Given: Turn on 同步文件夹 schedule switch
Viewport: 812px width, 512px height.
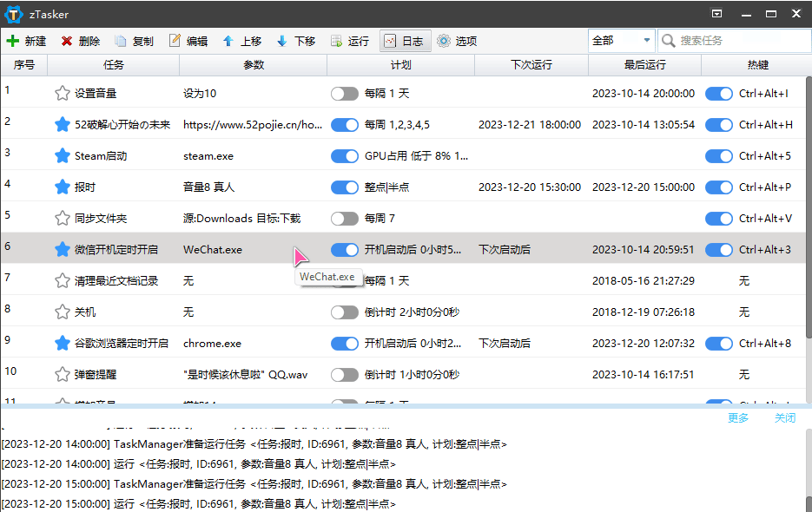Looking at the screenshot, I should pyautogui.click(x=345, y=218).
